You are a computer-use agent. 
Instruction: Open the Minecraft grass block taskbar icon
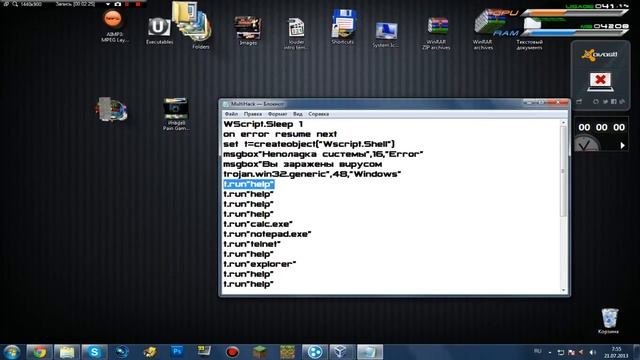coord(259,352)
